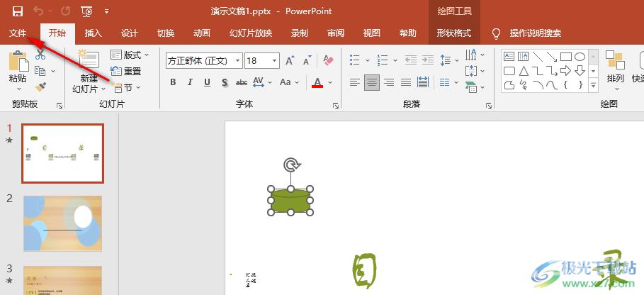The width and height of the screenshot is (644, 295).
Task: Expand the font color arrow
Action: [330, 82]
